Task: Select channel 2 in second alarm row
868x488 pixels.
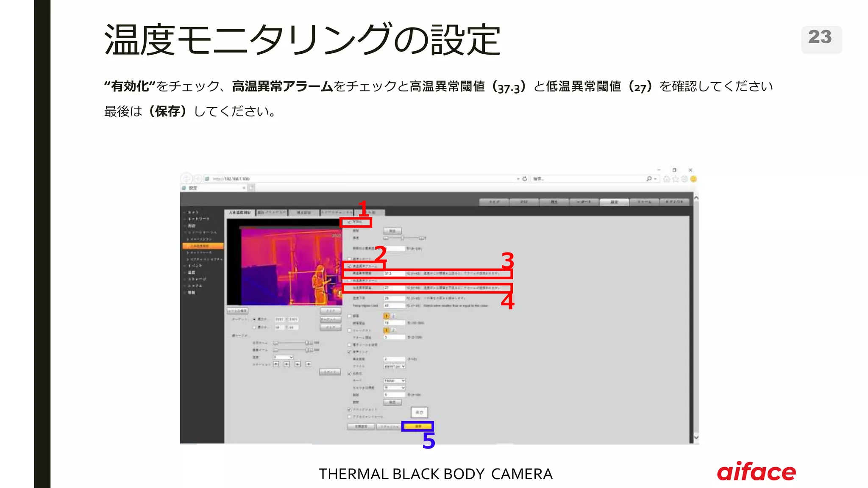Action: (393, 330)
